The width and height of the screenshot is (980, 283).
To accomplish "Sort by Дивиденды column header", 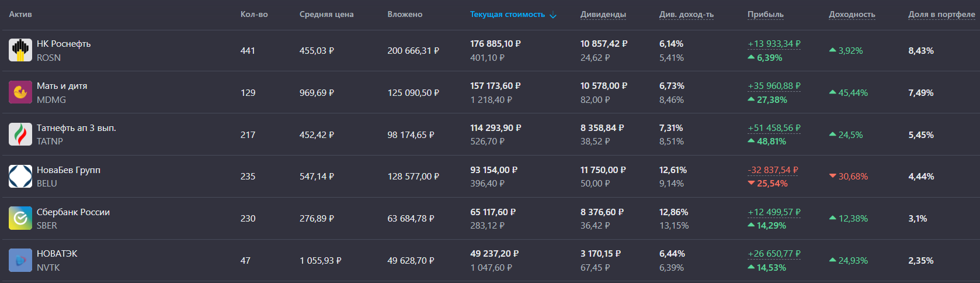I will 603,15.
